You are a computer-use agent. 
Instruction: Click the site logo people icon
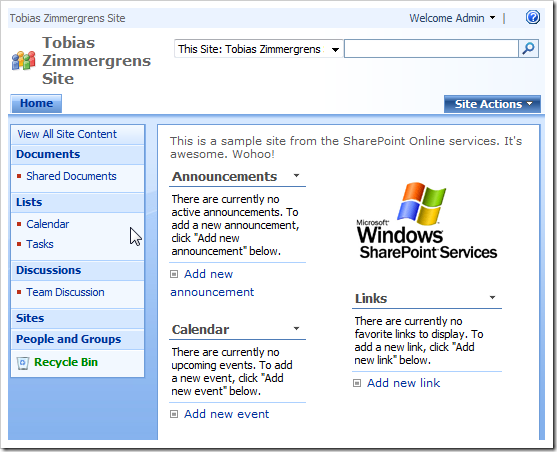[23, 60]
